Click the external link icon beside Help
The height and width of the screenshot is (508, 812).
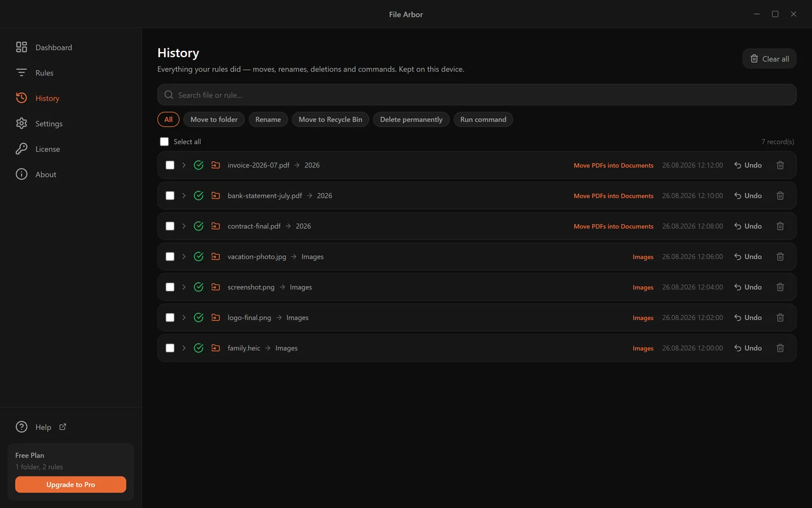(x=63, y=427)
